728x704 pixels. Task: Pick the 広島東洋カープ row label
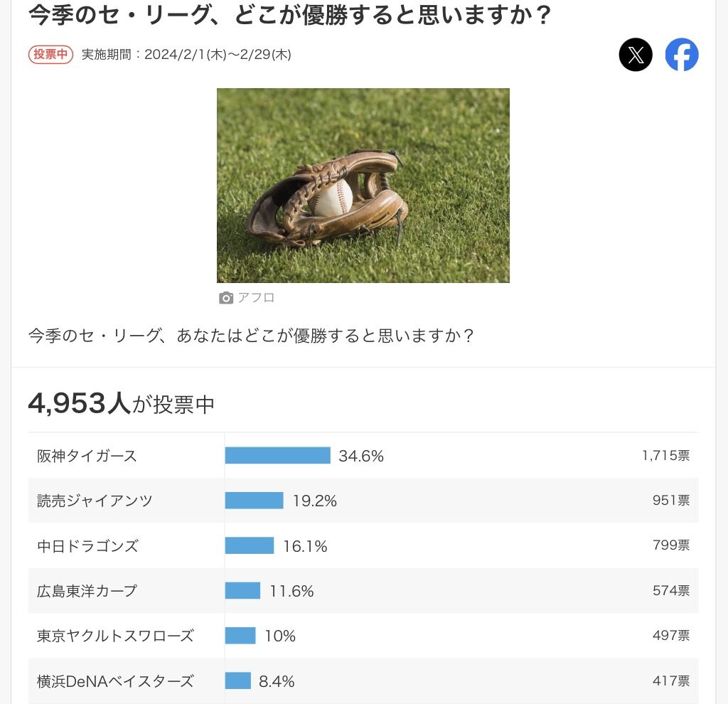tap(87, 591)
